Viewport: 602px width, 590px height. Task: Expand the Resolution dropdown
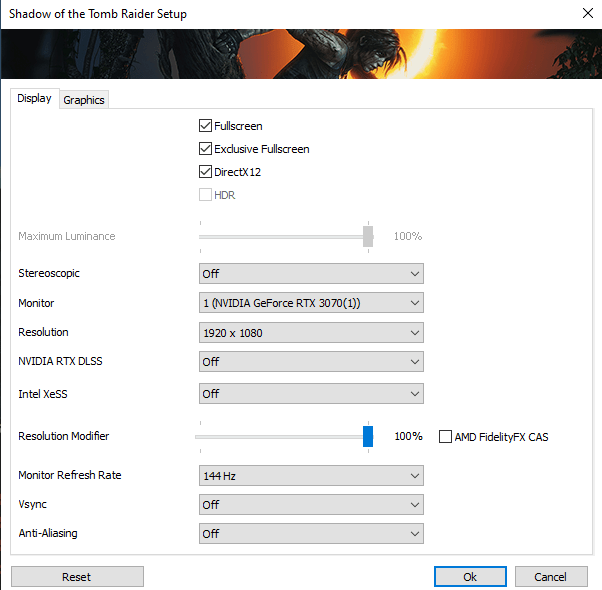[311, 332]
